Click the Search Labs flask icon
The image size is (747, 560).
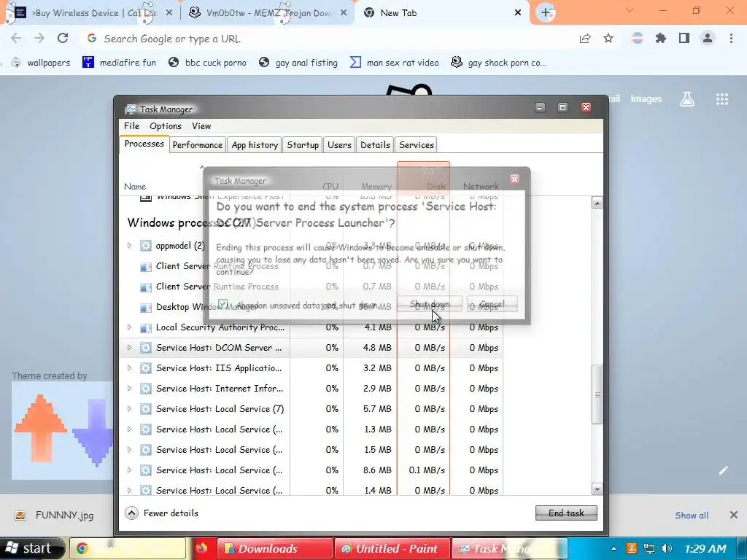point(687,99)
